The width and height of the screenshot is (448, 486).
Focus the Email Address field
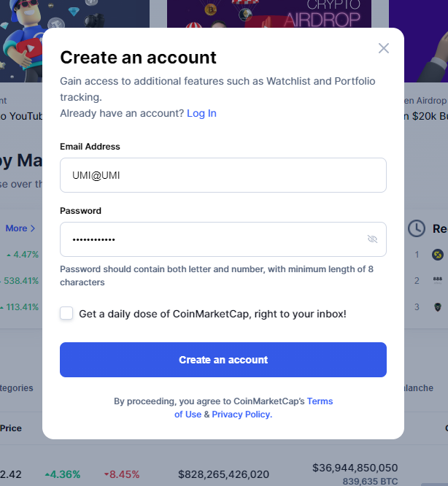(223, 175)
